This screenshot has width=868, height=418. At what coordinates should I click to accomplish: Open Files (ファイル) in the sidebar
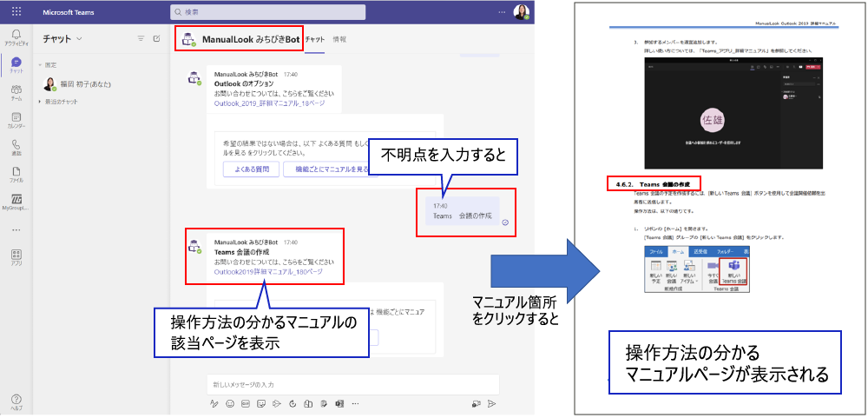16,174
